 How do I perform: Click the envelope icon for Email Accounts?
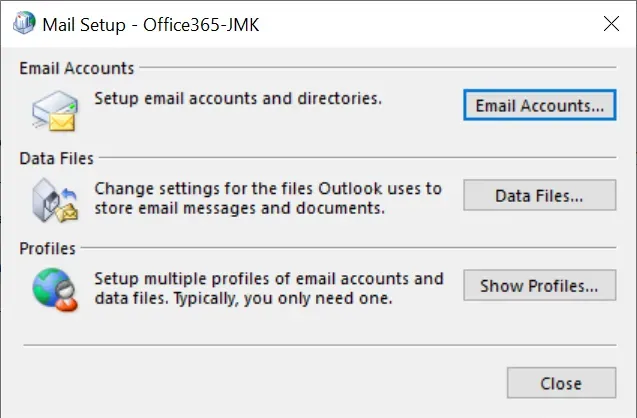54,110
